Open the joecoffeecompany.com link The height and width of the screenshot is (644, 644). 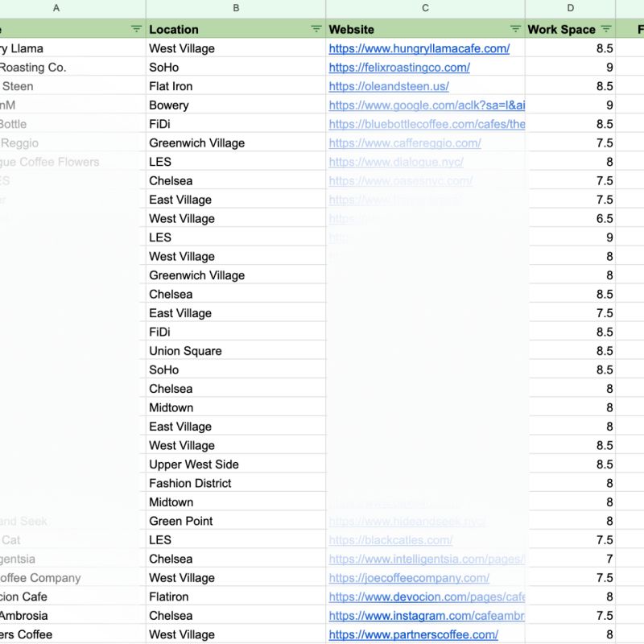click(x=409, y=577)
